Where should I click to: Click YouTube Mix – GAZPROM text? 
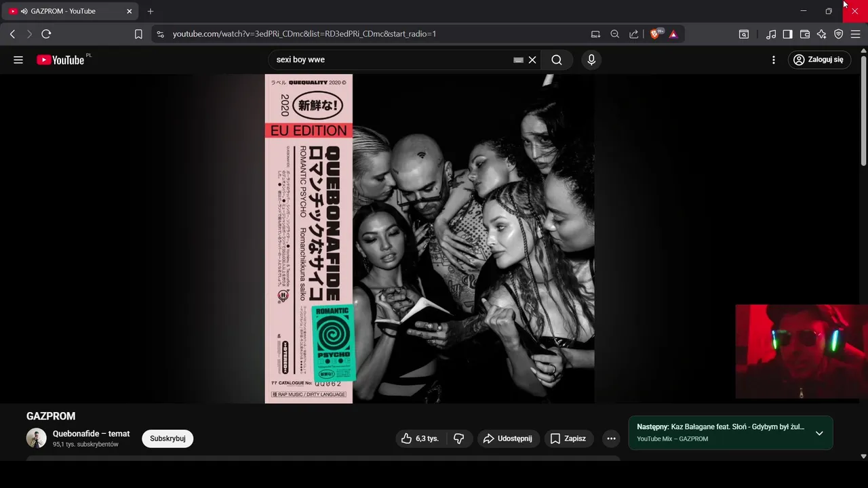(x=673, y=439)
